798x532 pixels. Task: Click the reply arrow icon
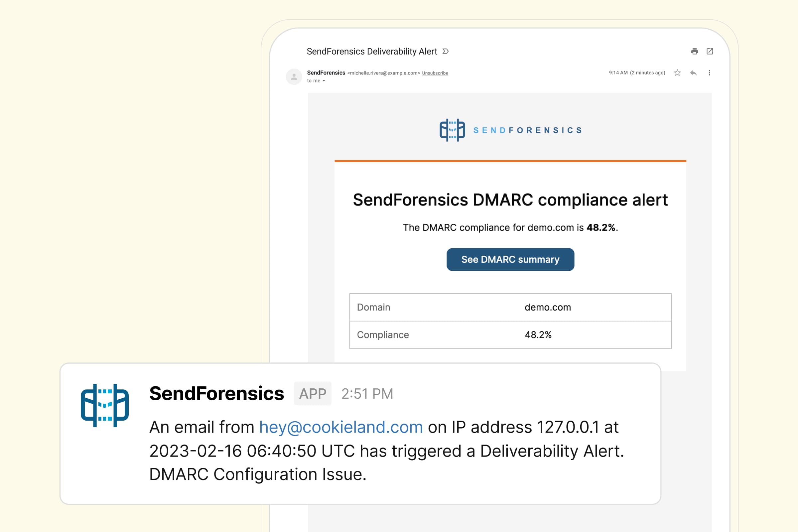click(x=693, y=73)
